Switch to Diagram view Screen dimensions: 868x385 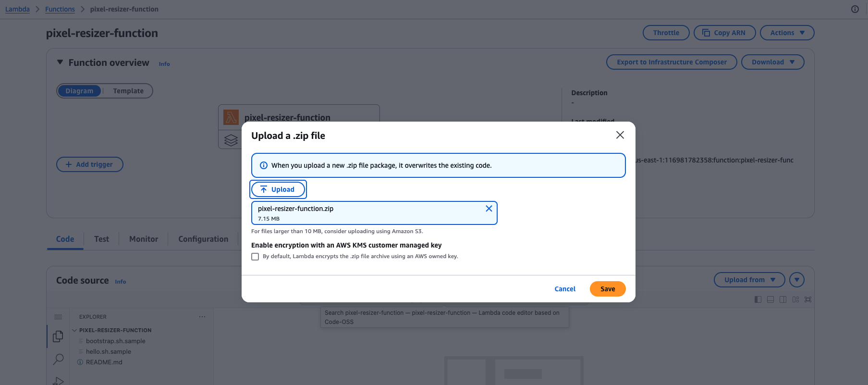pos(79,91)
